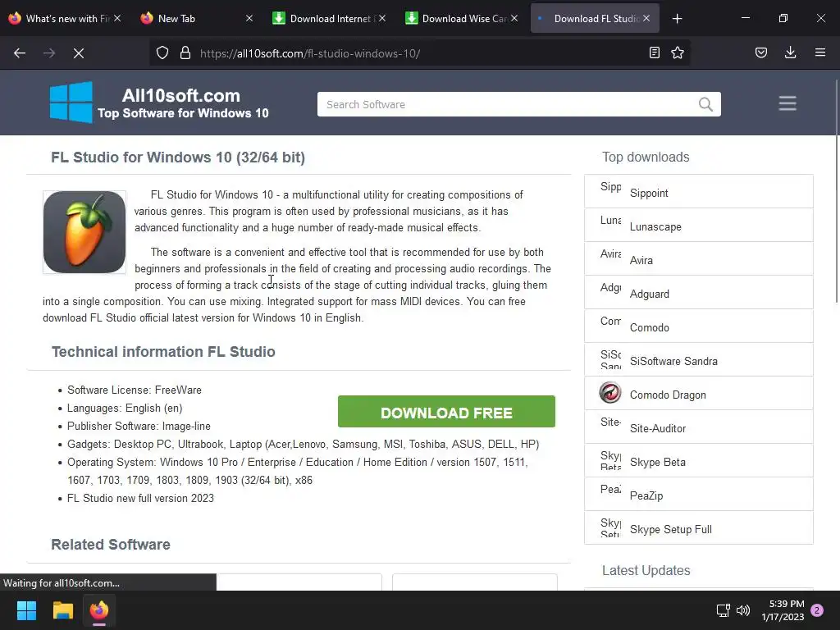Click 'FL Studio new full version 2023' item
Viewport: 840px width, 630px height.
pyautogui.click(x=140, y=498)
